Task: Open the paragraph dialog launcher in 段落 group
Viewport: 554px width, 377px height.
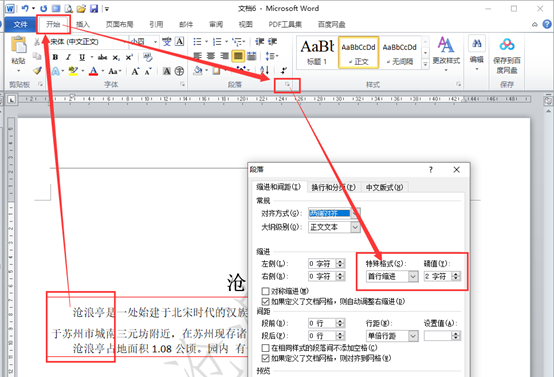Action: 287,84
